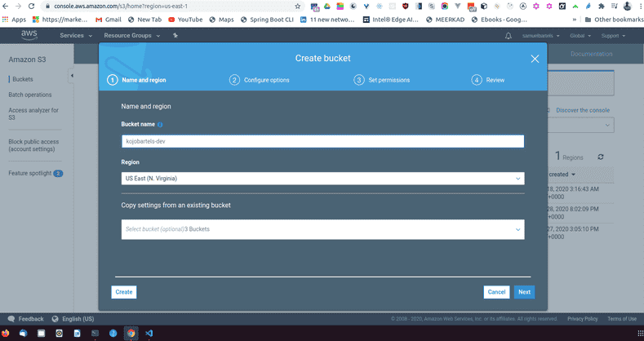Image resolution: width=644 pixels, height=341 pixels.
Task: Open the React developer tools extension icon
Action: pyautogui.click(x=379, y=7)
